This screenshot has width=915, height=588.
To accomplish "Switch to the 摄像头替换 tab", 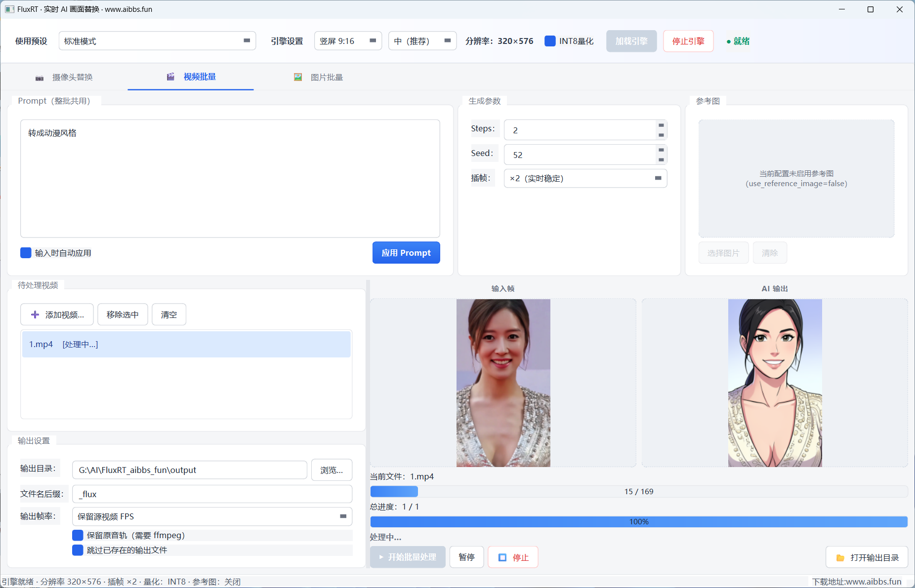I will tap(64, 77).
